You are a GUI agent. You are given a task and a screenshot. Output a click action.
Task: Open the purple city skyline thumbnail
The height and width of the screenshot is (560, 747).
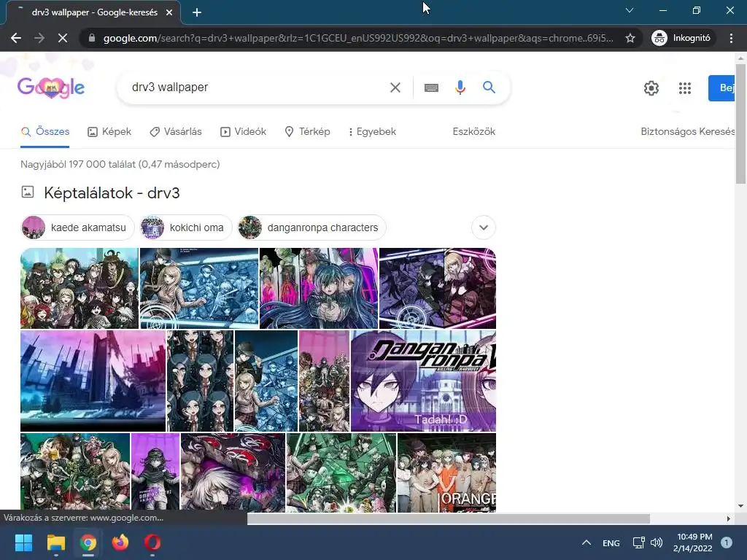(93, 381)
